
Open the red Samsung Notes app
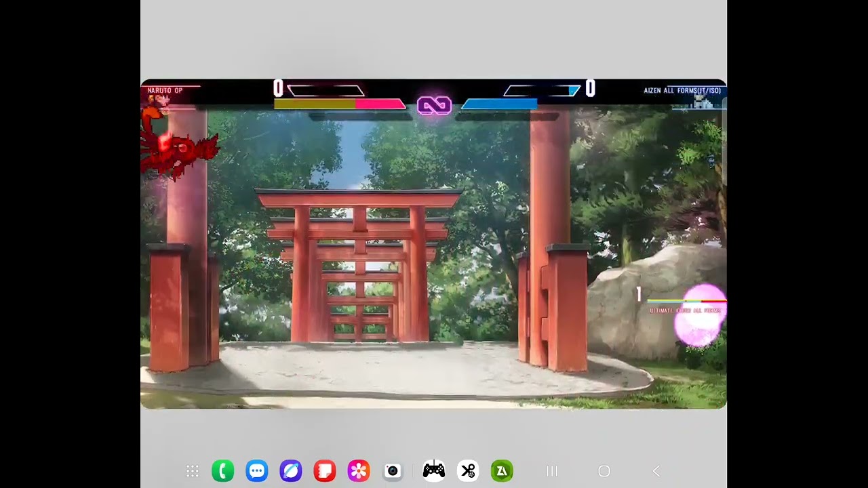(325, 471)
